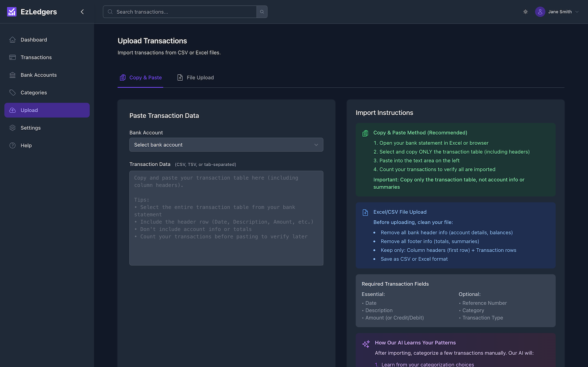
Task: Click the Excel/CSV File Upload file icon
Action: pos(365,213)
